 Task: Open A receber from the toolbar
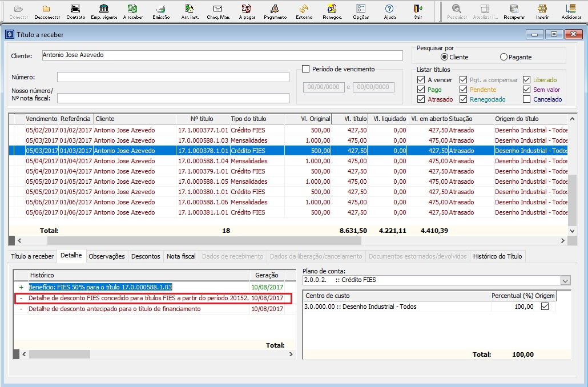pyautogui.click(x=132, y=10)
